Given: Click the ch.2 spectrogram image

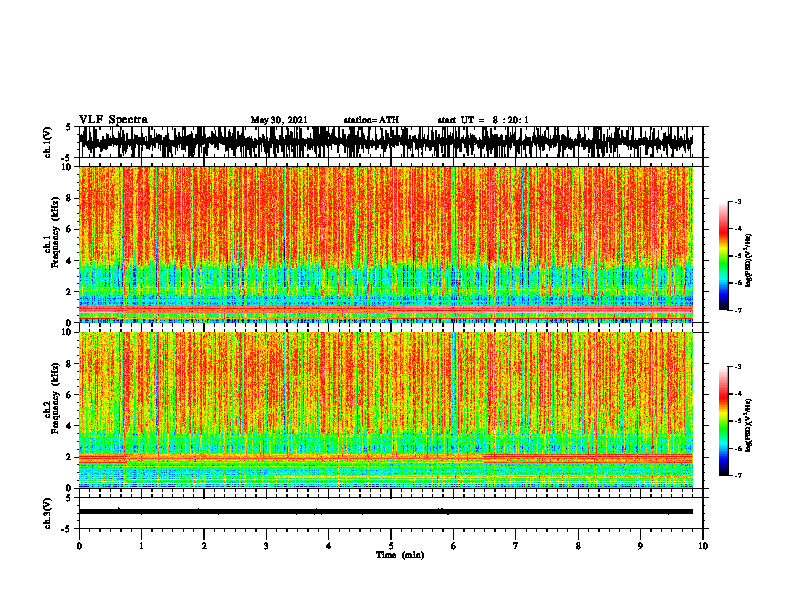Looking at the screenshot, I should tap(385, 410).
